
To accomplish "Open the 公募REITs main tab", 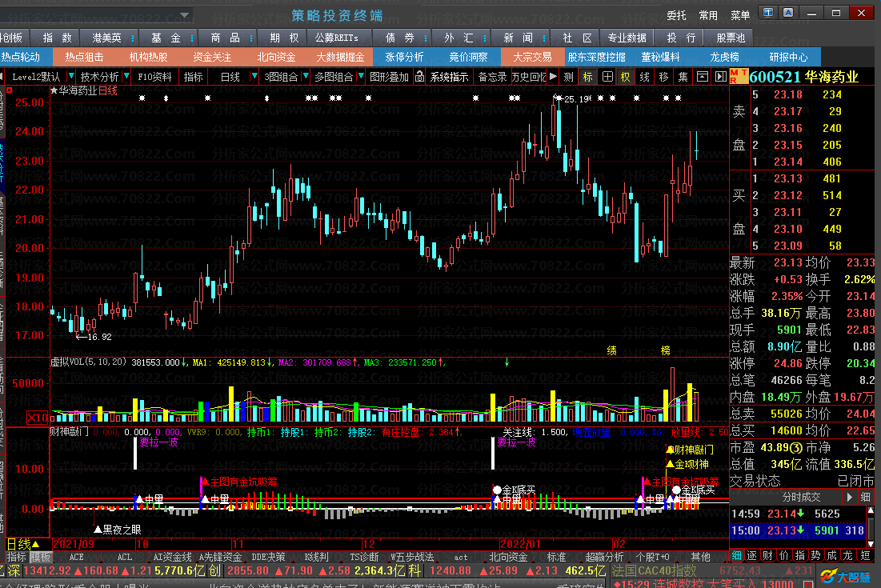I will (337, 38).
